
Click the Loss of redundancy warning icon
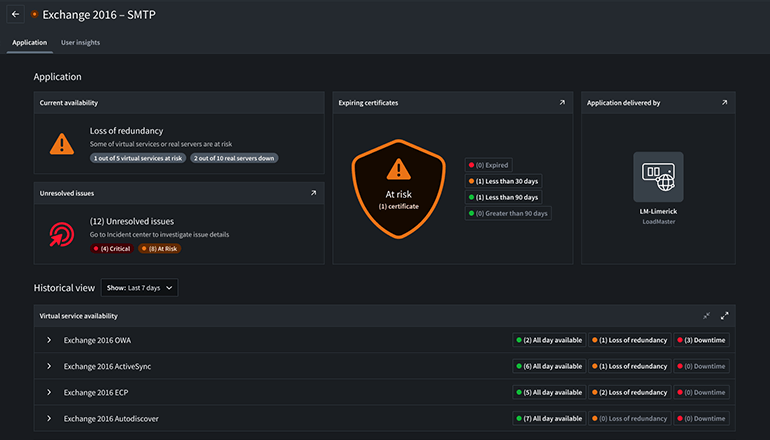pyautogui.click(x=61, y=143)
